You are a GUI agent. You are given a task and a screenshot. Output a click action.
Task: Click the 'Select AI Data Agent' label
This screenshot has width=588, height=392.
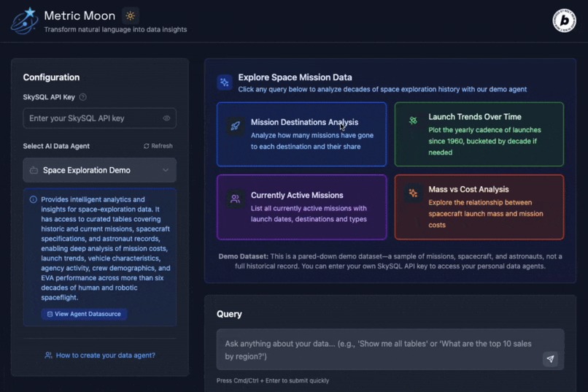tap(56, 146)
